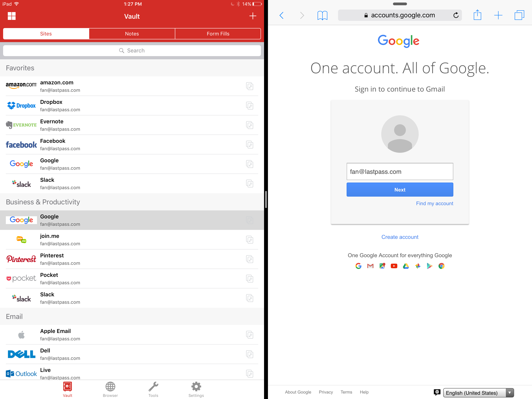Open new Safari tab

[498, 15]
